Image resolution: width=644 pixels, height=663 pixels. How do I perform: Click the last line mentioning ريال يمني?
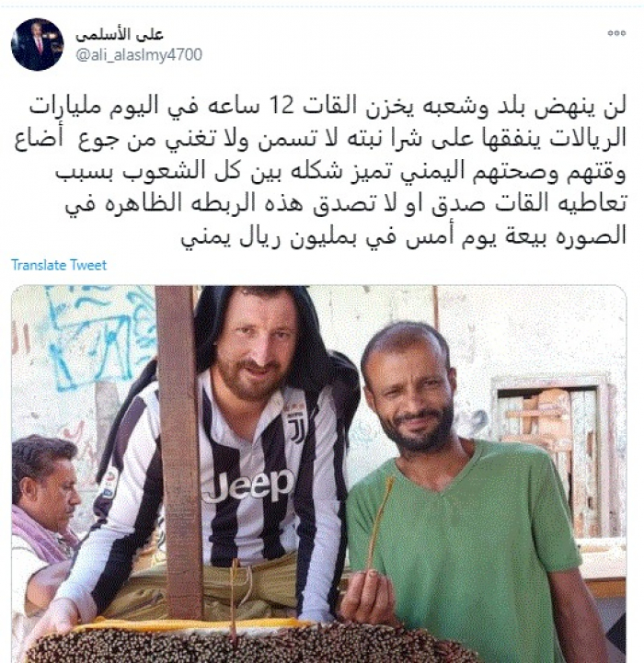pos(403,237)
